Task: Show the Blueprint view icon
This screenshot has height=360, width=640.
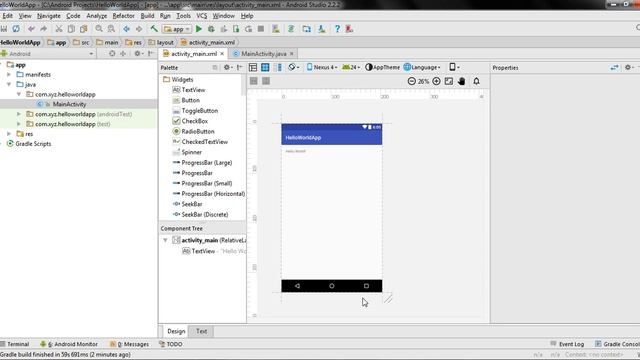Action: point(265,67)
